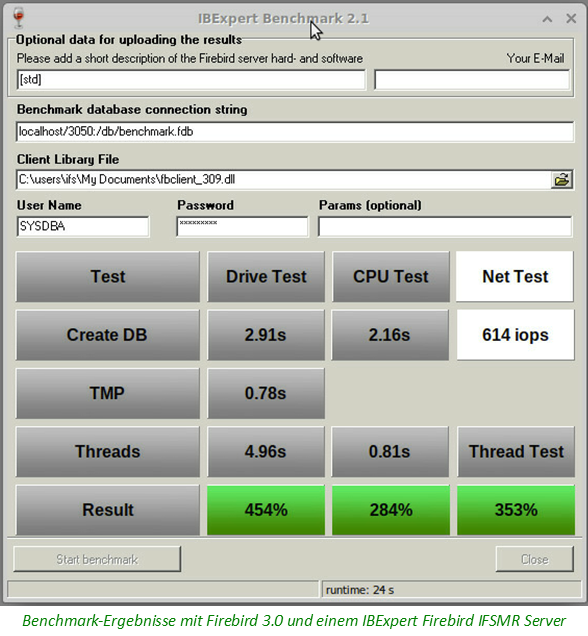Click the 614 iops result tile

(515, 335)
